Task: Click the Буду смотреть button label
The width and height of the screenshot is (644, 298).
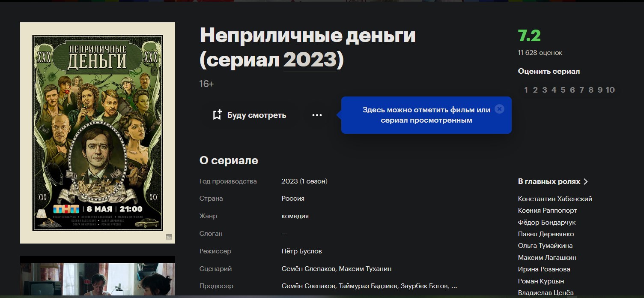Action: (256, 115)
